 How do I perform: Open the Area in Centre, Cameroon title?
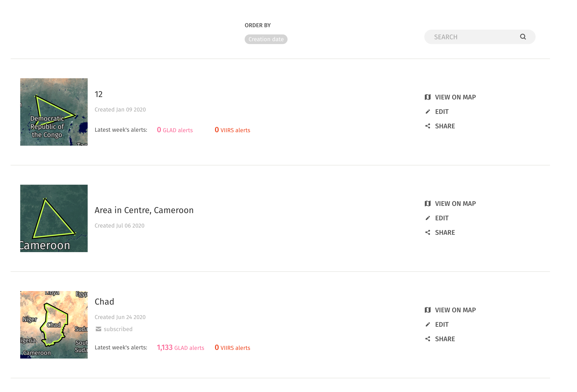click(144, 210)
